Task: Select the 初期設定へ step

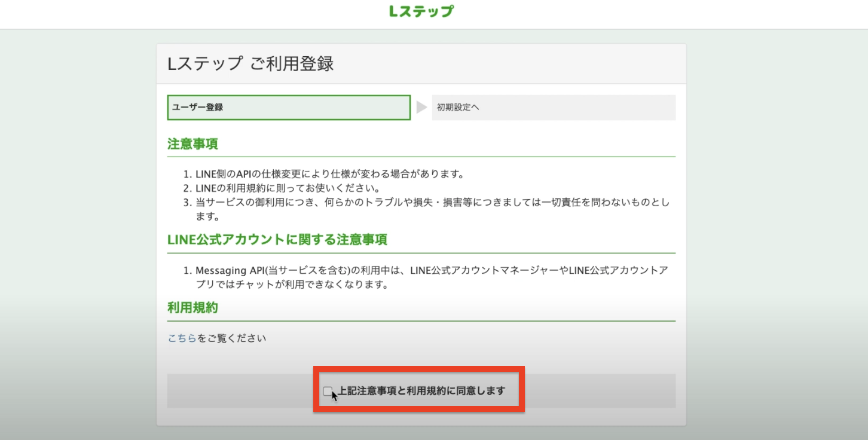Action: click(x=554, y=108)
